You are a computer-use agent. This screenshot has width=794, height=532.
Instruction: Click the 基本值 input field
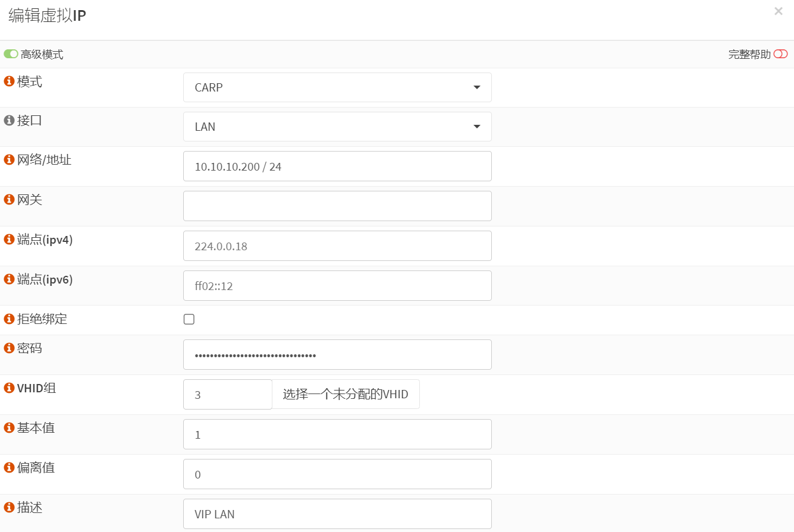pyautogui.click(x=337, y=435)
